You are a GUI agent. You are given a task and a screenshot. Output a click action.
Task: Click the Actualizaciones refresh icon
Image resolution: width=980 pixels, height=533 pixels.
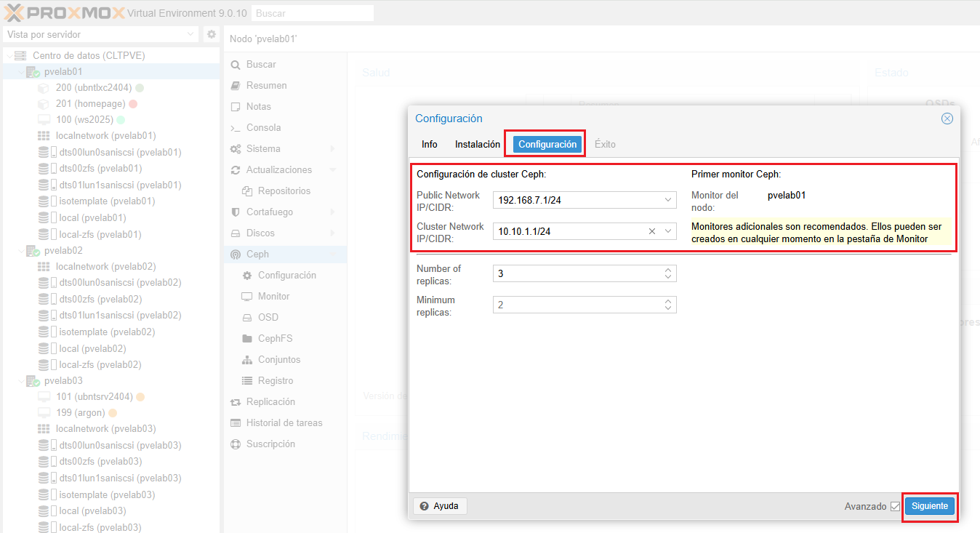point(236,170)
